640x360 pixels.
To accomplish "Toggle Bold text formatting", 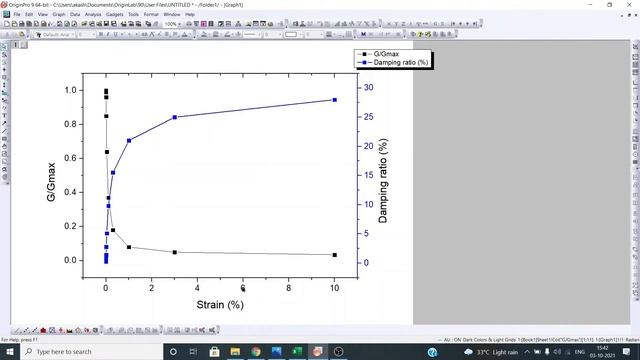I will [x=101, y=35].
